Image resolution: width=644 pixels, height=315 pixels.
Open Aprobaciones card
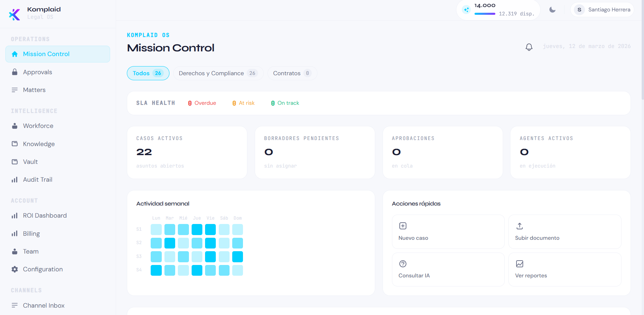click(443, 152)
